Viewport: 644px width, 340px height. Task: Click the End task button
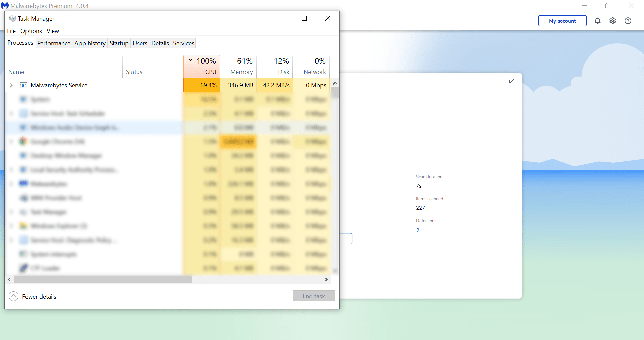coord(314,296)
